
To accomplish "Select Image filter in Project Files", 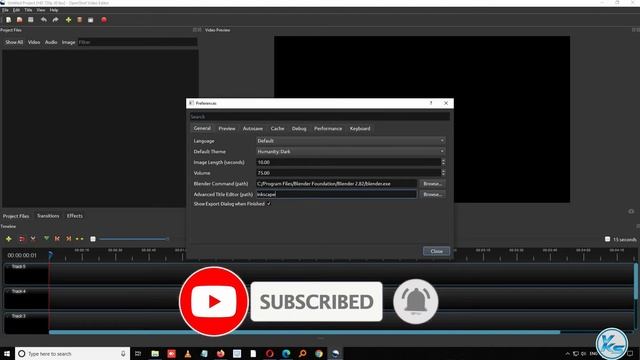I will click(x=68, y=42).
